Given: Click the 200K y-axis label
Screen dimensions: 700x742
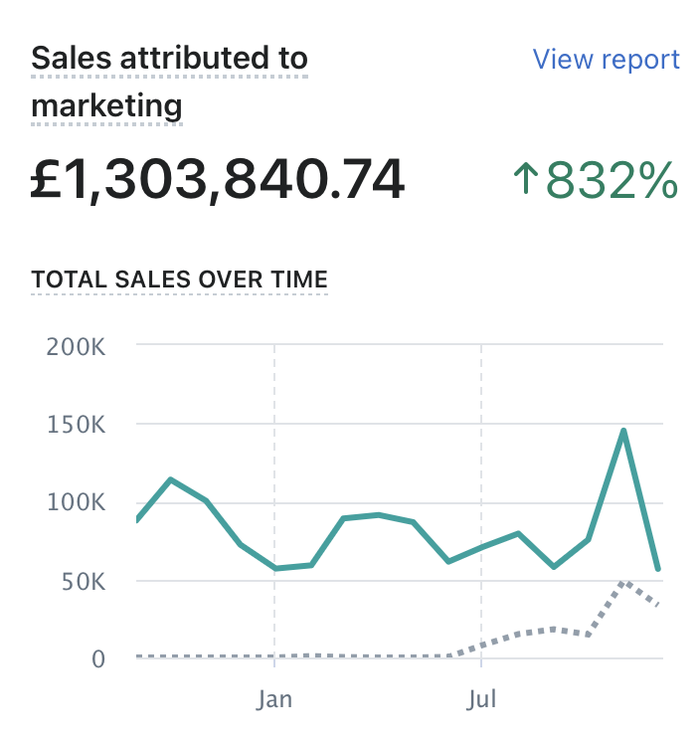Looking at the screenshot, I should click(77, 346).
